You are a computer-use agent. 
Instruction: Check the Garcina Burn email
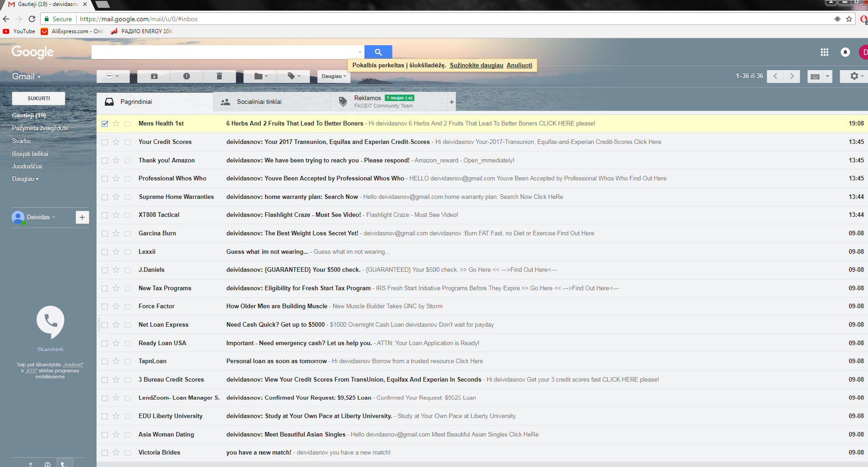pos(105,233)
